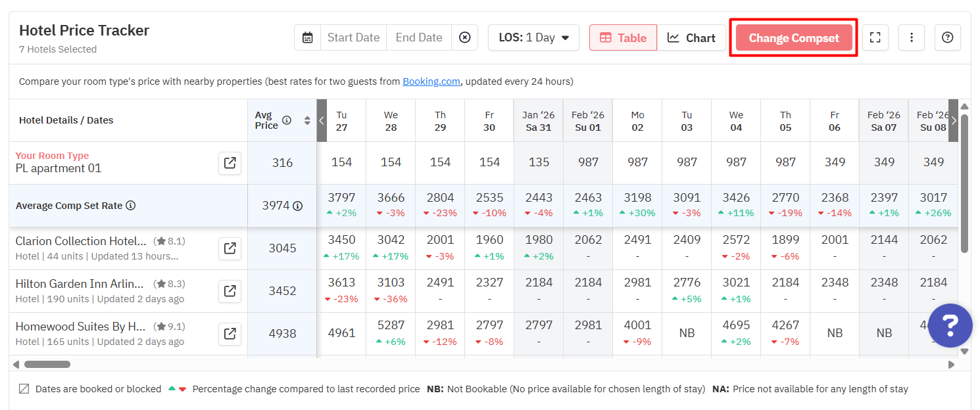Open the Booking.com link
Image resolution: width=980 pixels, height=410 pixels.
pos(431,81)
